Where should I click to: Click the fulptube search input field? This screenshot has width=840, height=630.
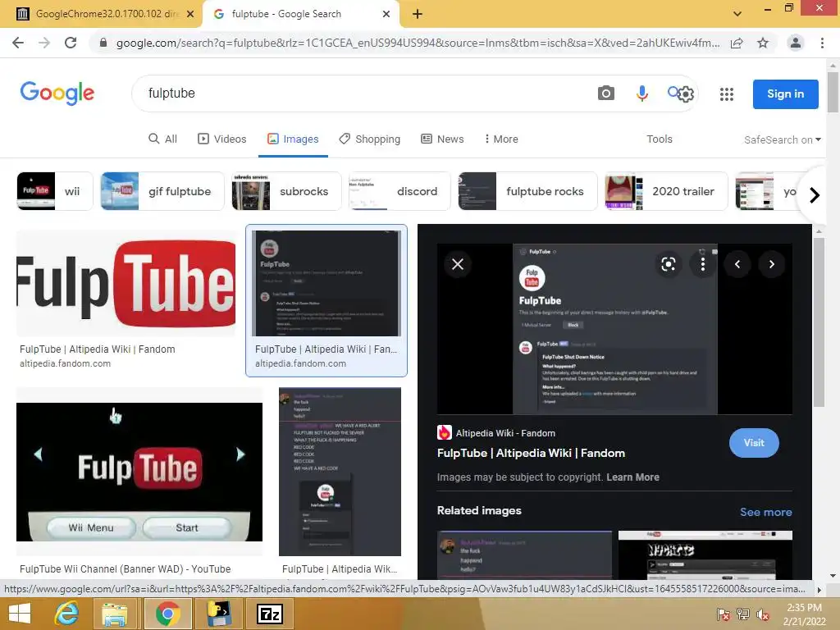(x=364, y=94)
